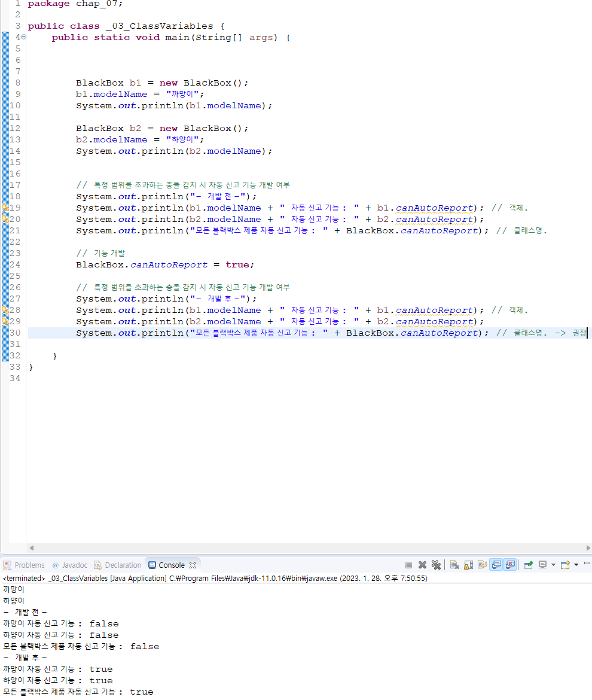Click the 'package chap_07;' line
Image resolution: width=592 pixels, height=700 pixels.
tap(75, 4)
